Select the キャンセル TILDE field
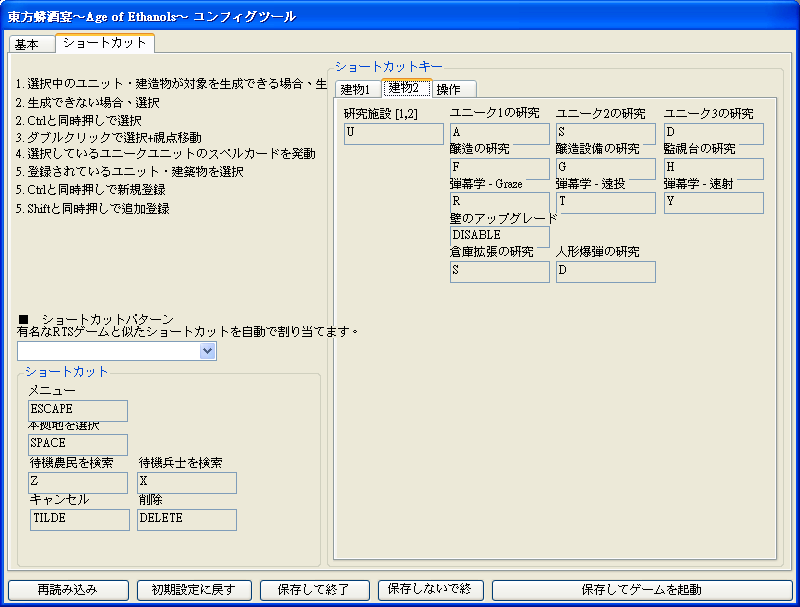 (x=80, y=519)
